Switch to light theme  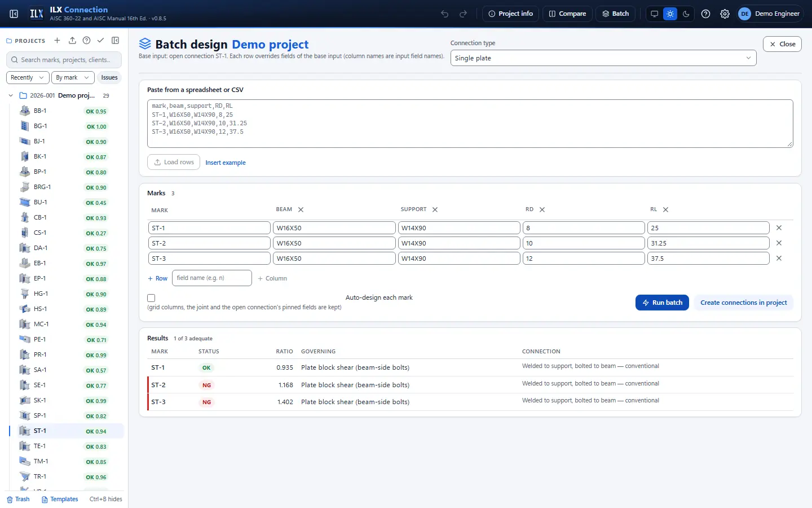(670, 14)
